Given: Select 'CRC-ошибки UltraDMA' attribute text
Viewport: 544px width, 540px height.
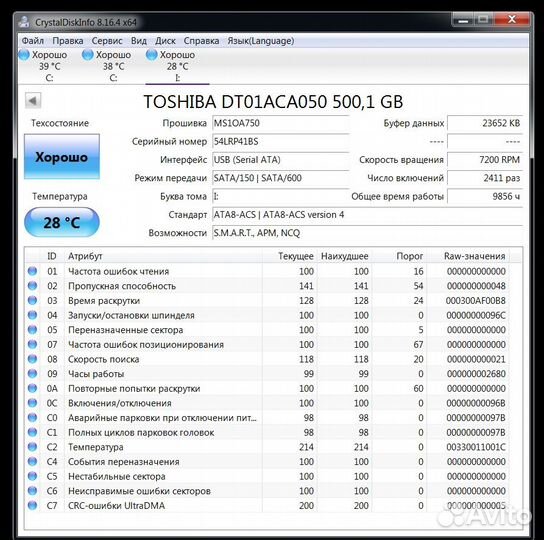Looking at the screenshot, I should point(117,506).
